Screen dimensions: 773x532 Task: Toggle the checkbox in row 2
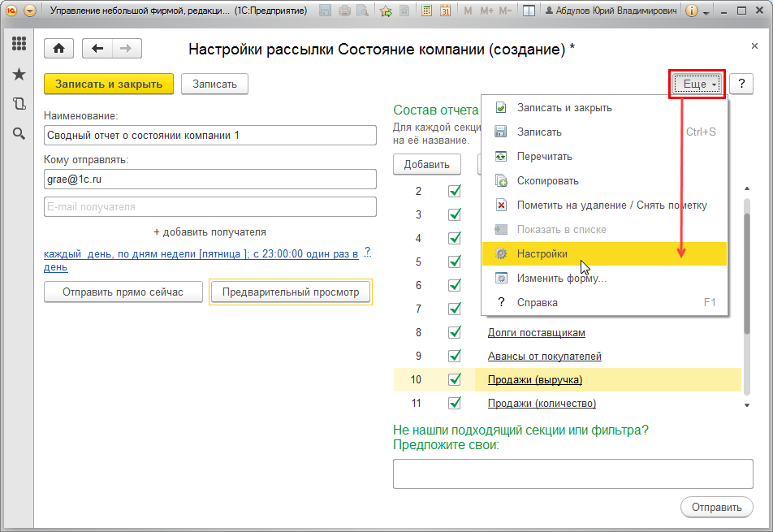(x=455, y=191)
